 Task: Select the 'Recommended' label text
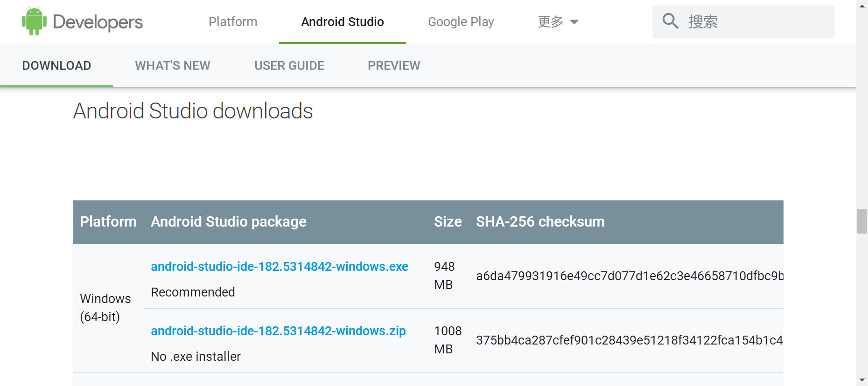pos(193,292)
